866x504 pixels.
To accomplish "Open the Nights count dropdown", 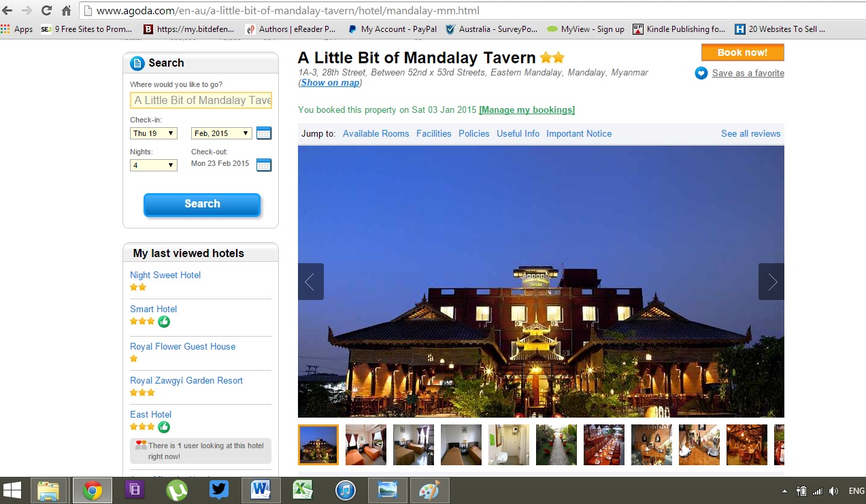I will click(154, 165).
